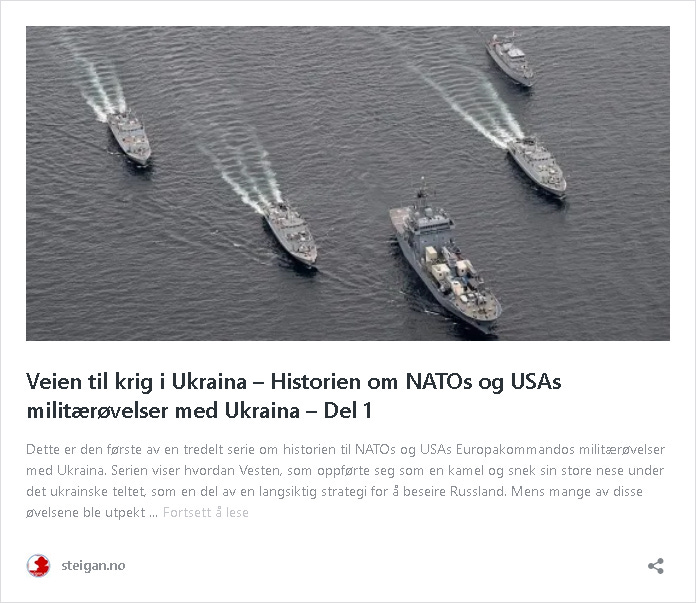Image resolution: width=696 pixels, height=603 pixels.
Task: Click the top-right ship in the photo
Action: point(510,59)
